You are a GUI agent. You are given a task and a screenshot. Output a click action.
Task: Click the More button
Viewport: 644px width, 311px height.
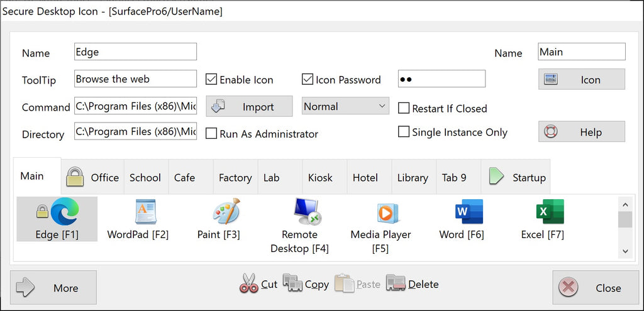click(x=53, y=288)
